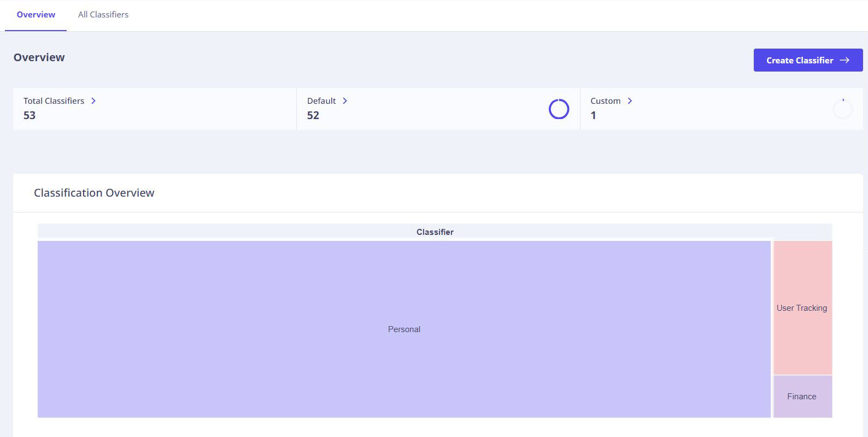This screenshot has width=868, height=437.
Task: Click the Create Classifier button
Action: [808, 60]
